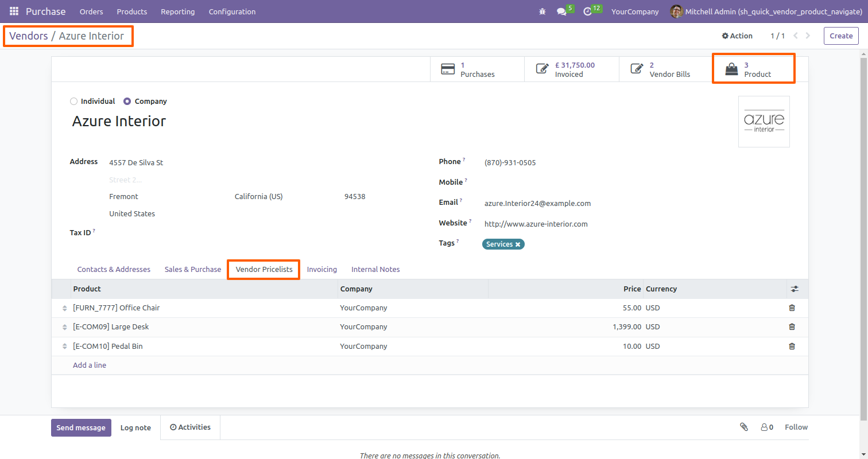This screenshot has height=459, width=868.
Task: Switch to Invoicing tab
Action: click(x=322, y=270)
